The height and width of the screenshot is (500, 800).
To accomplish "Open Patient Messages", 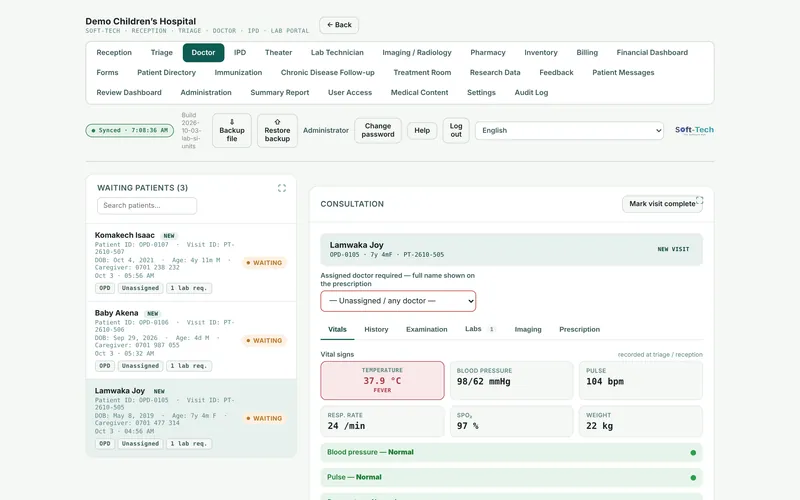I will tap(623, 72).
